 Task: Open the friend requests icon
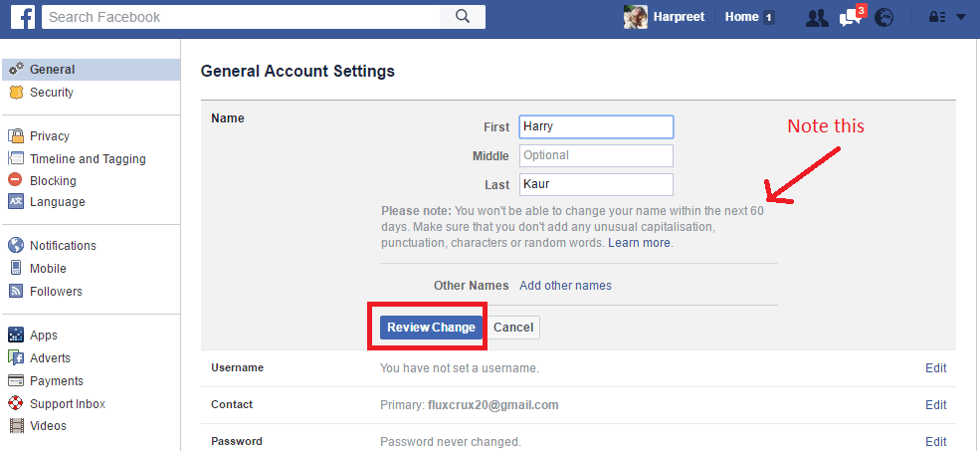coord(817,17)
